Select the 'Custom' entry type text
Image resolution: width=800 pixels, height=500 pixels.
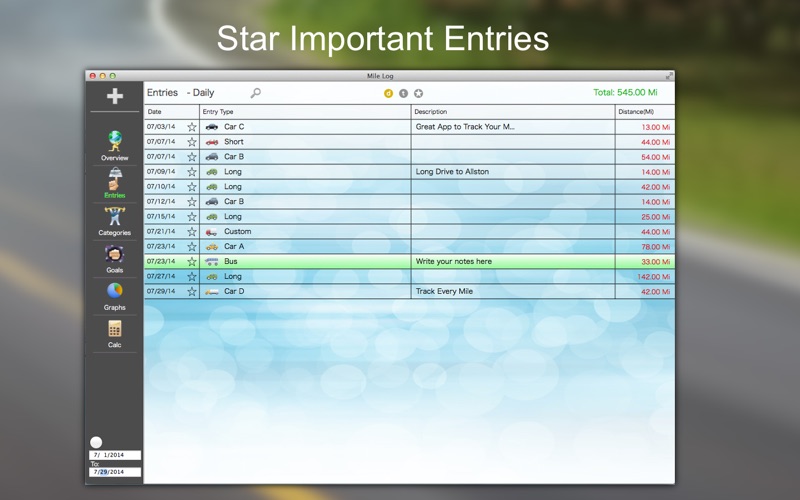tap(238, 232)
